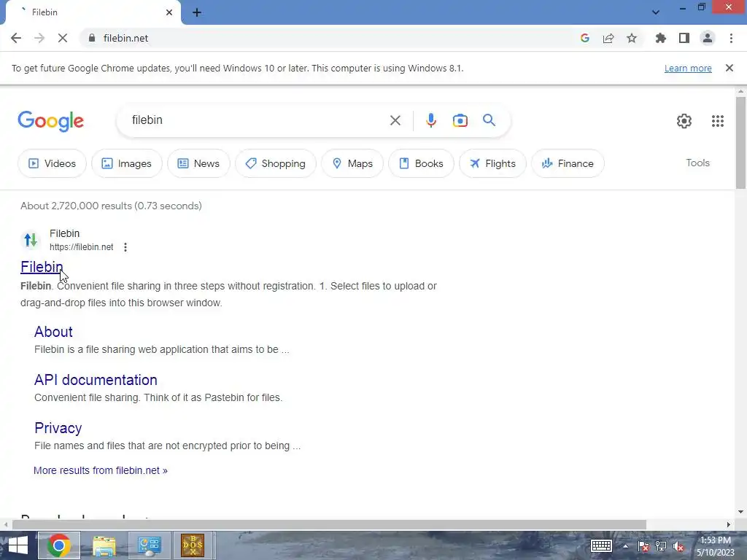Go back to the previous page
747x560 pixels.
16,38
